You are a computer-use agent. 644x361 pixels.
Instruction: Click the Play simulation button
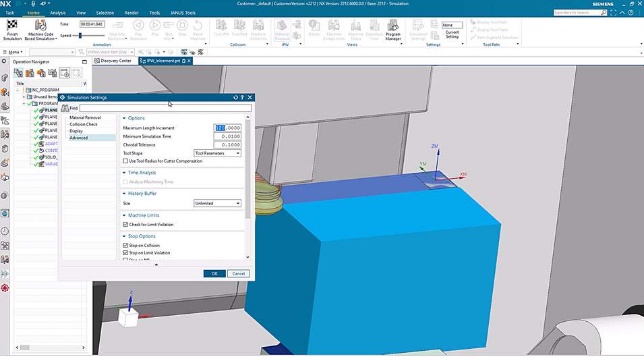click(155, 26)
